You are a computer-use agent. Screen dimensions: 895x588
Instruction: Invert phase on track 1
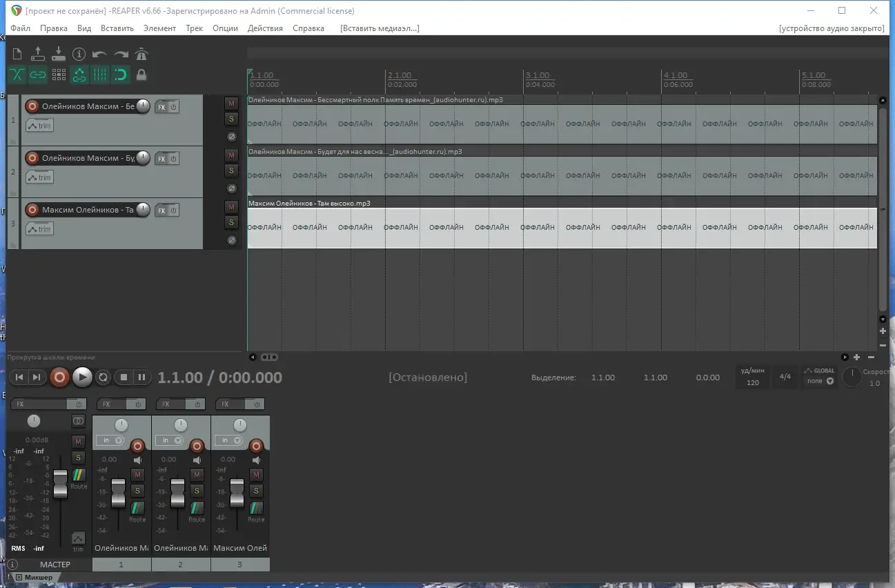[x=232, y=137]
